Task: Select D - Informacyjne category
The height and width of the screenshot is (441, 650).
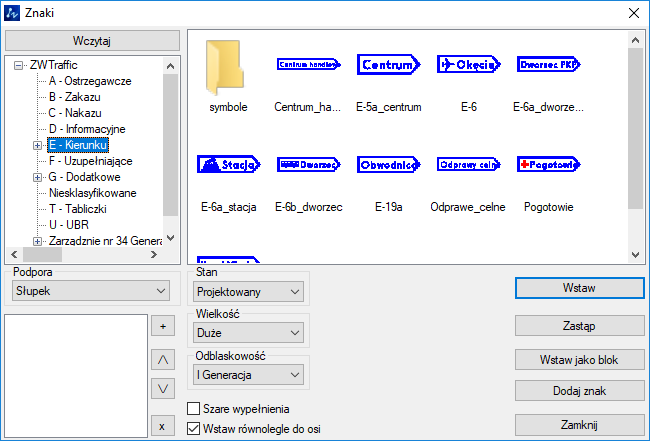Action: 87,129
